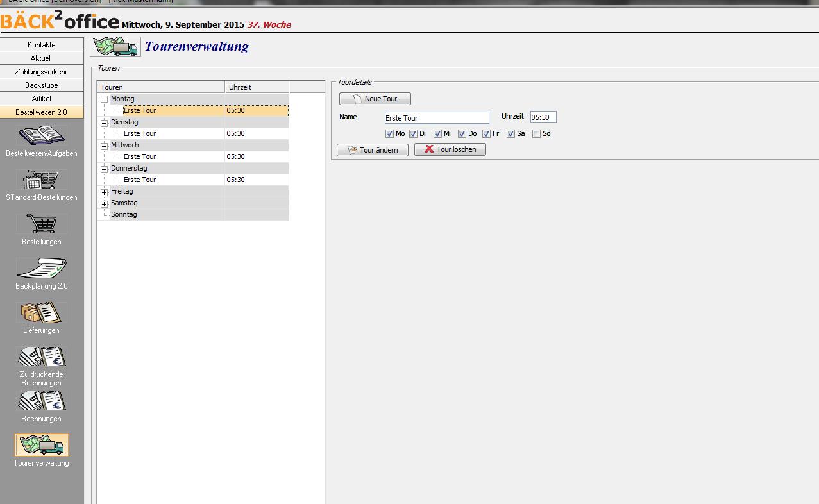This screenshot has height=504, width=819.
Task: Open the Backstube menu section
Action: pos(42,85)
